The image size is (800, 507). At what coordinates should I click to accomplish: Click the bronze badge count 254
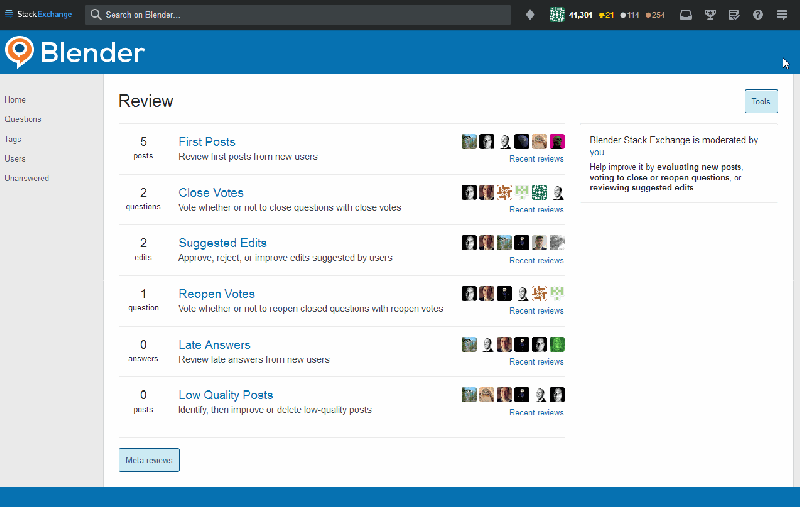pos(655,15)
